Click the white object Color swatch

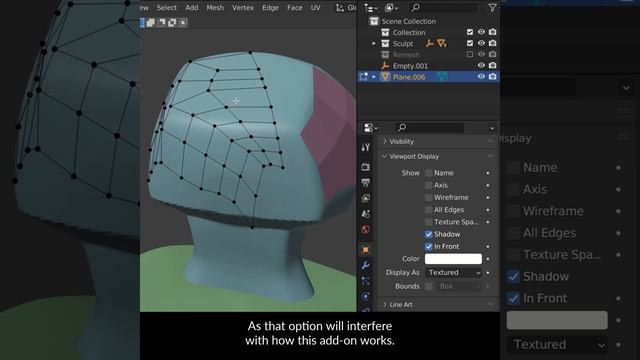click(x=453, y=259)
